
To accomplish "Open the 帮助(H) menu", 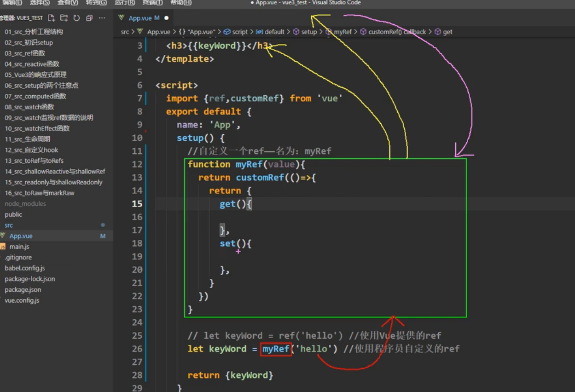I will pos(181,3).
